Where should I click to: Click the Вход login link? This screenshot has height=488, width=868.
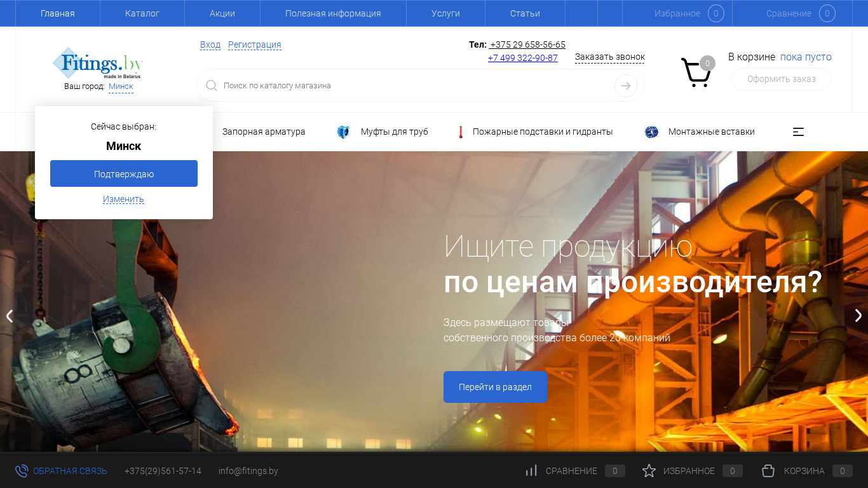(x=210, y=45)
